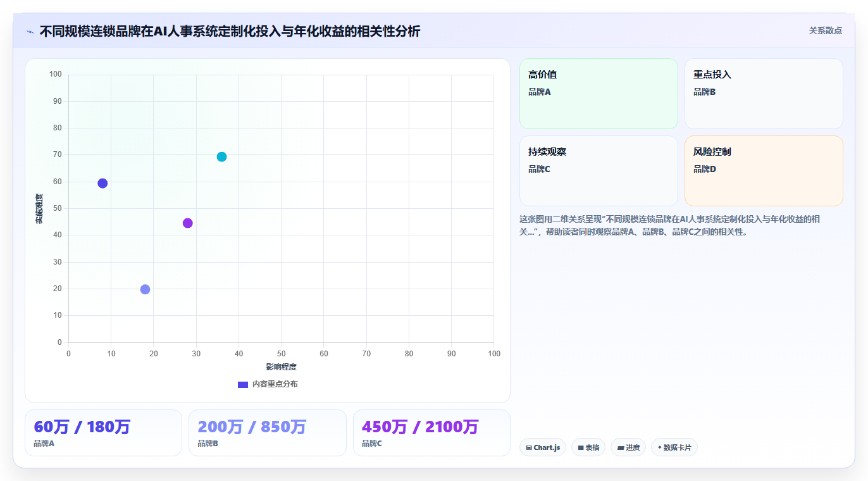Click the icon inside the 表格 chip

(581, 447)
